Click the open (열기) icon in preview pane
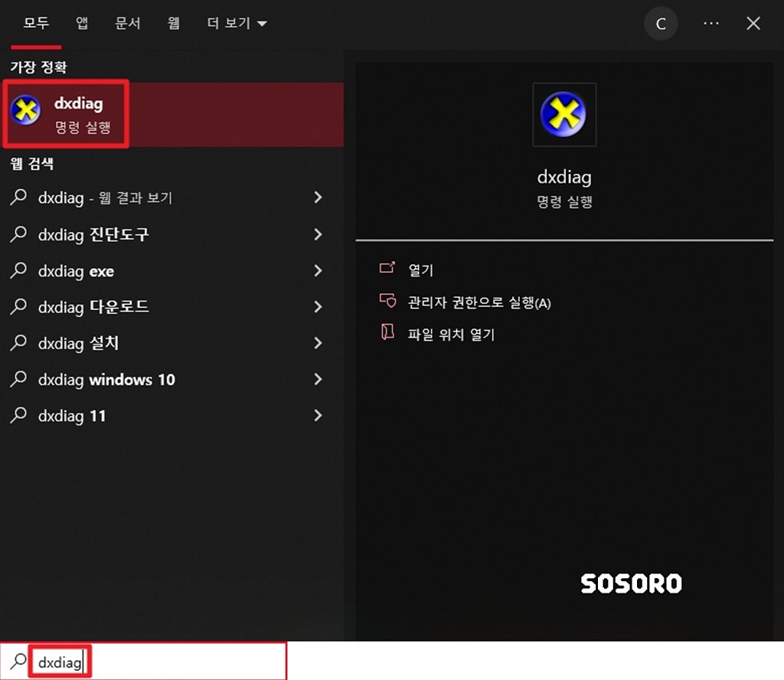The height and width of the screenshot is (680, 784). click(x=387, y=268)
